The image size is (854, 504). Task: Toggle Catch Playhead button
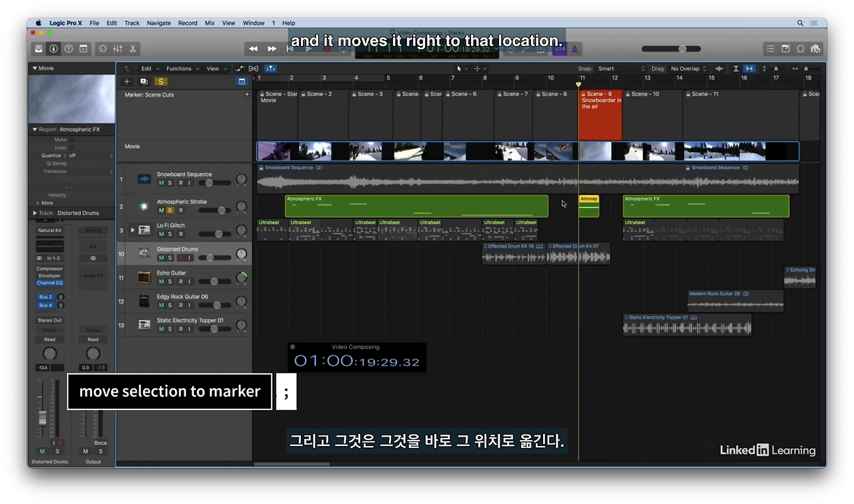coord(270,69)
